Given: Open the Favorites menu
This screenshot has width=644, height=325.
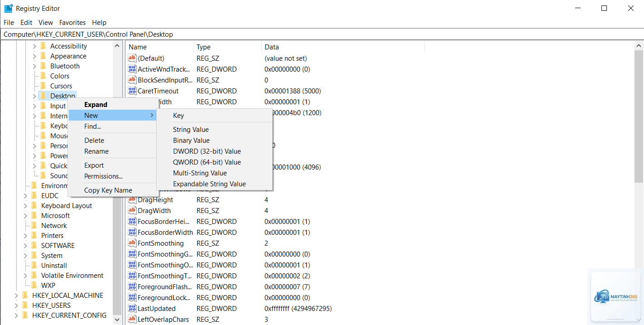Looking at the screenshot, I should tap(72, 22).
